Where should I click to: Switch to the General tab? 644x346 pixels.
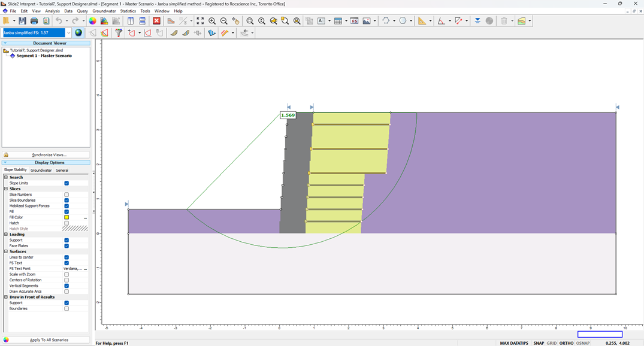tap(62, 170)
